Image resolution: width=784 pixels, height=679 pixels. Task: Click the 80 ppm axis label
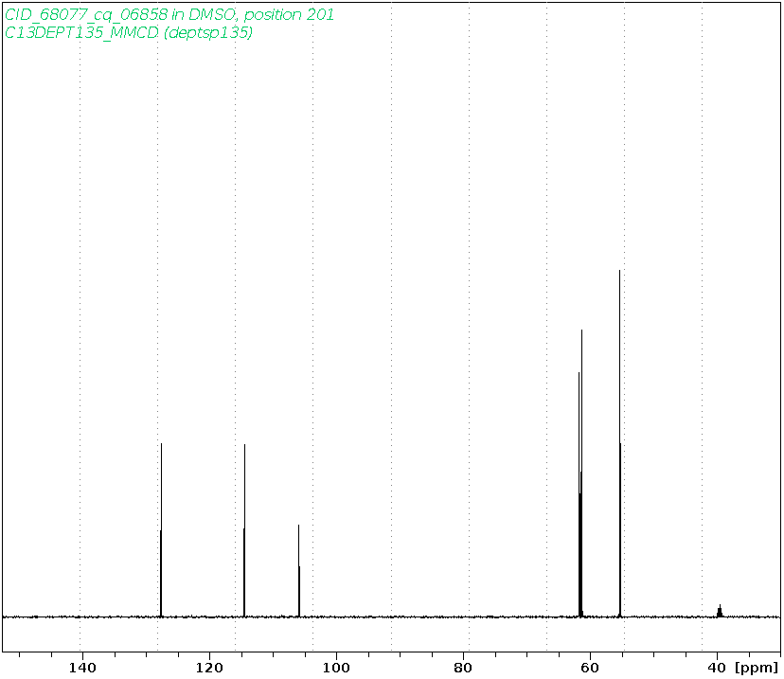pos(464,668)
